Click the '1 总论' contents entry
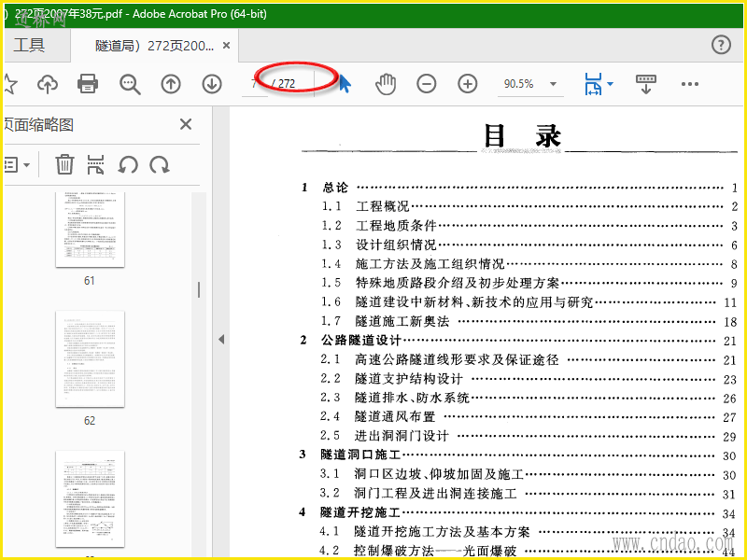 pyautogui.click(x=519, y=188)
